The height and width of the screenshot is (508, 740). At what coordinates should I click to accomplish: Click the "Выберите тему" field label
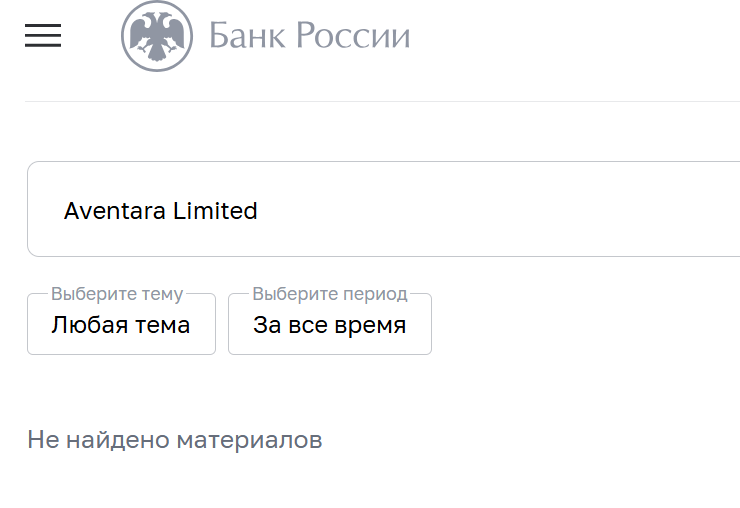pyautogui.click(x=117, y=294)
